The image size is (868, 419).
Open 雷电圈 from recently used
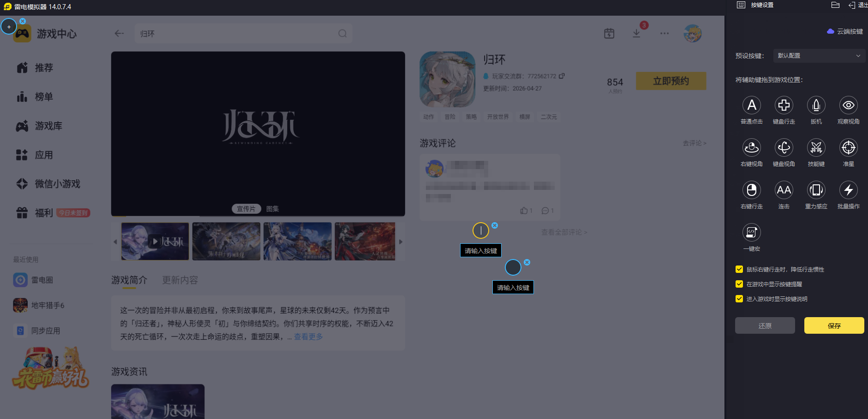tap(33, 280)
